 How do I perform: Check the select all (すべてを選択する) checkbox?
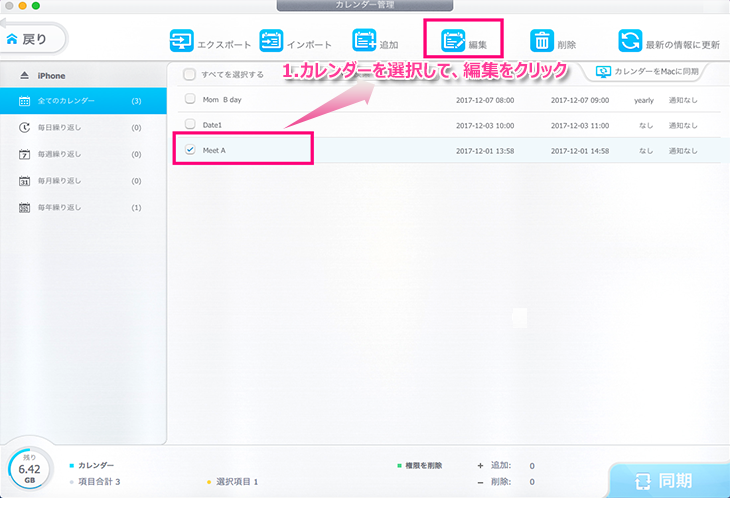click(x=189, y=74)
